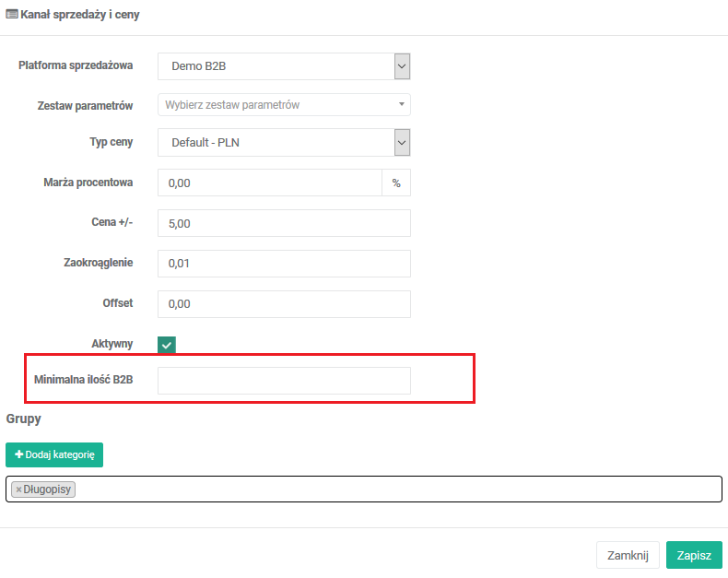Focus the Minimalna ilość B2B field
The image size is (728, 578).
coord(284,381)
